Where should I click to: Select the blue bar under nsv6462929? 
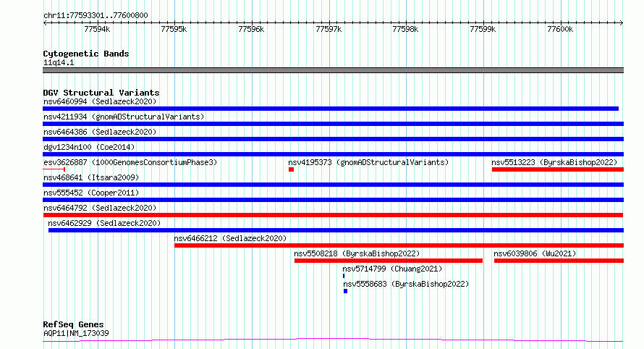(x=336, y=230)
